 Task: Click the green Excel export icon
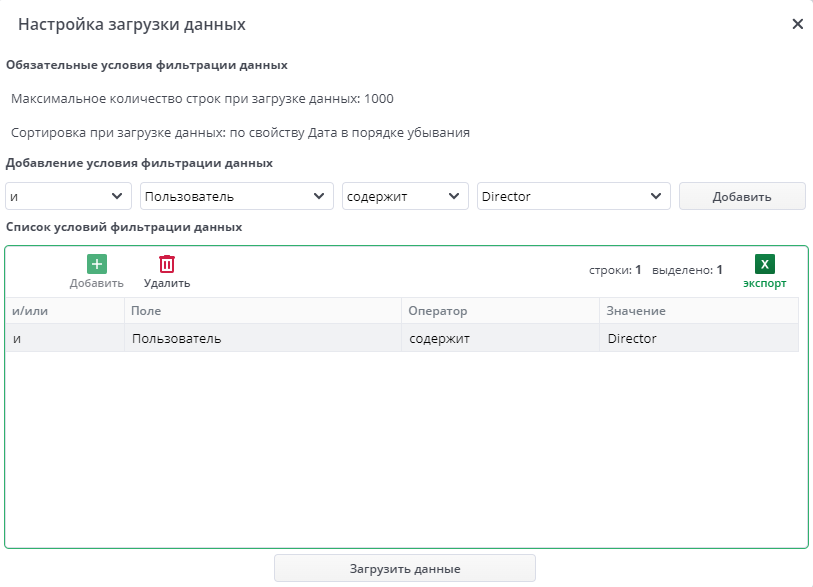(x=765, y=264)
